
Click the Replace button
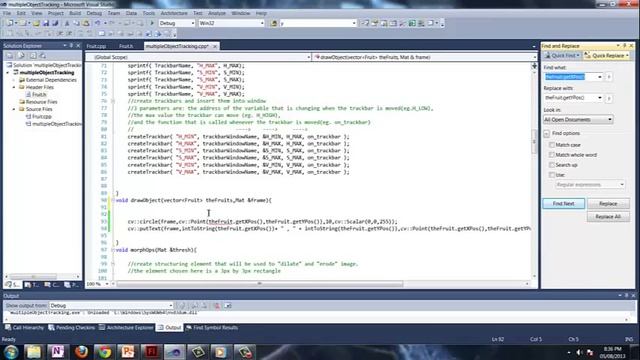pos(608,203)
